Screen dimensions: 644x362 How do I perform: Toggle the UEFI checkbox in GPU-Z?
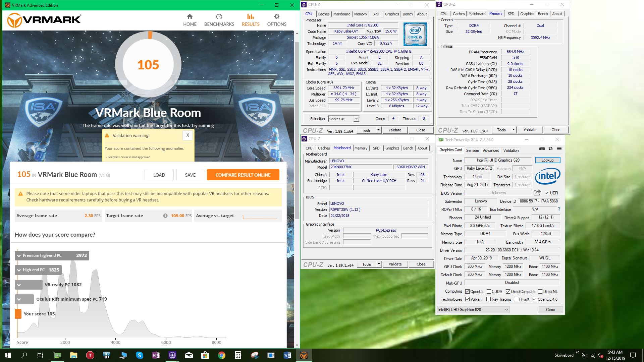coord(547,193)
